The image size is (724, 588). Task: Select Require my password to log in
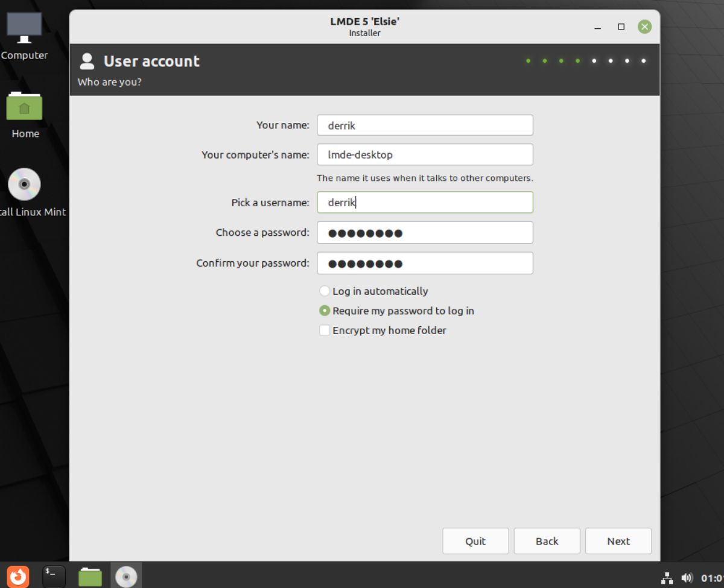coord(325,311)
